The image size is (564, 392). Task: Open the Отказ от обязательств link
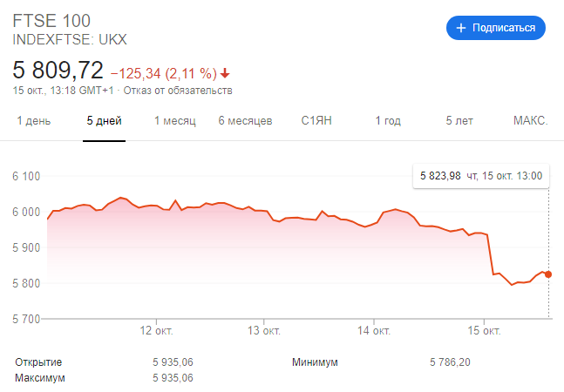[x=178, y=91]
